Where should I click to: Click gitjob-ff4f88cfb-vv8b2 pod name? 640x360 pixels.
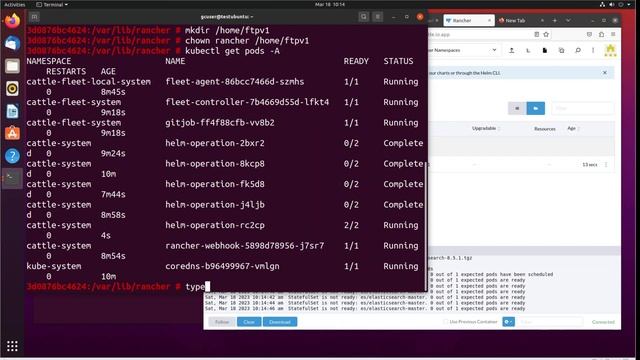click(x=220, y=123)
